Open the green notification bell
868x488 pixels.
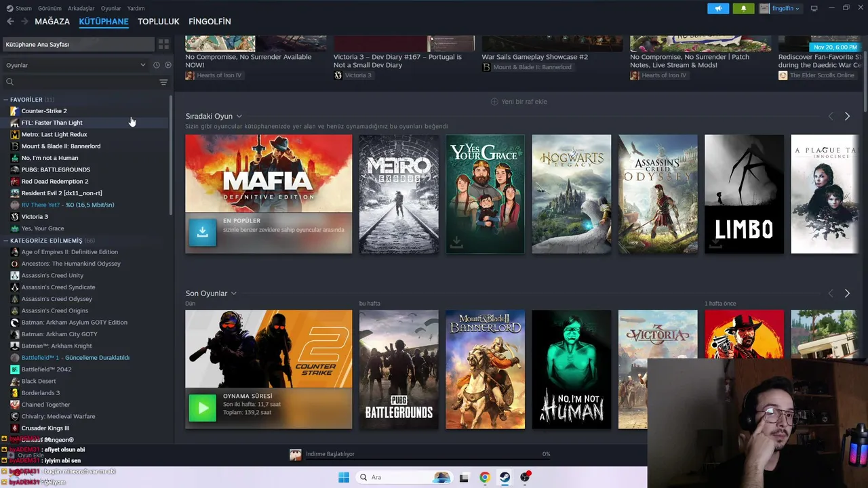click(x=743, y=9)
